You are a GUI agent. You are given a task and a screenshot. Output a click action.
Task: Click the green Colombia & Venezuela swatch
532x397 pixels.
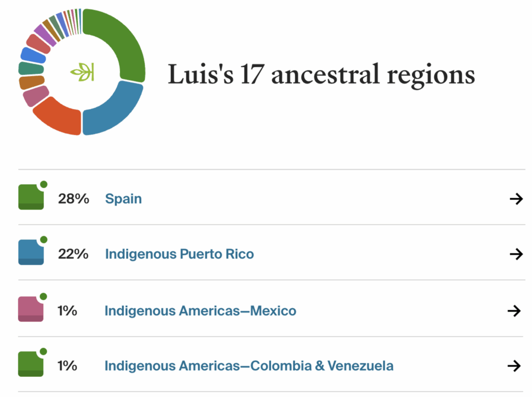coord(31,364)
